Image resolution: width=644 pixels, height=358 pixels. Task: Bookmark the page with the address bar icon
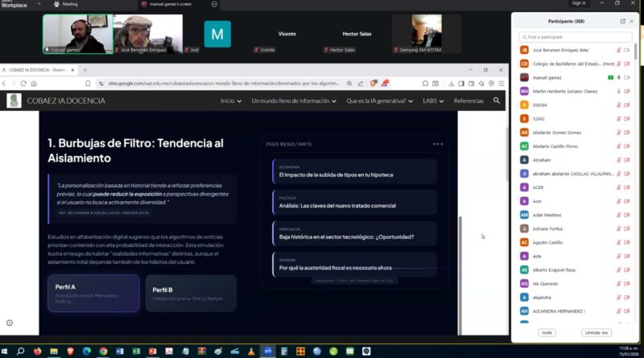point(88,84)
